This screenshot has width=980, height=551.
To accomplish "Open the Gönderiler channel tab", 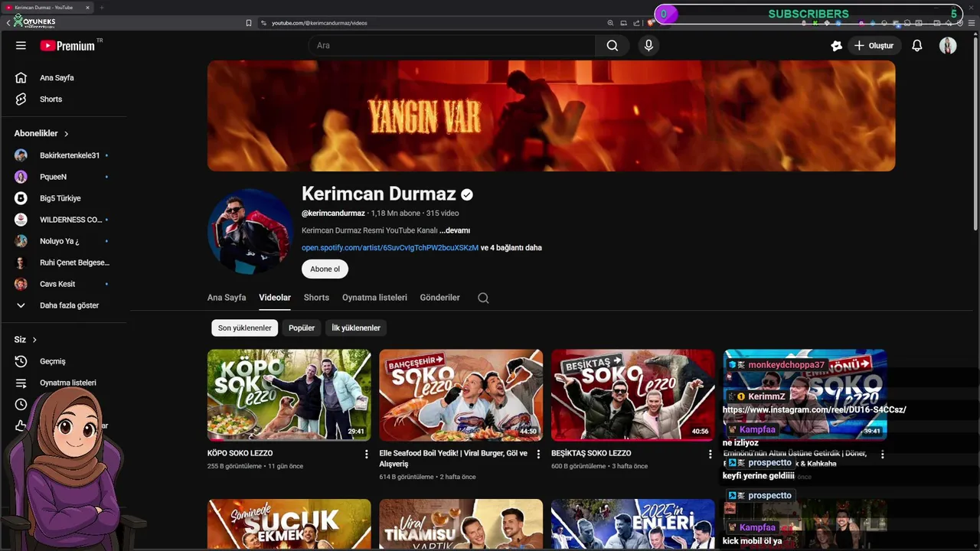I will [440, 298].
